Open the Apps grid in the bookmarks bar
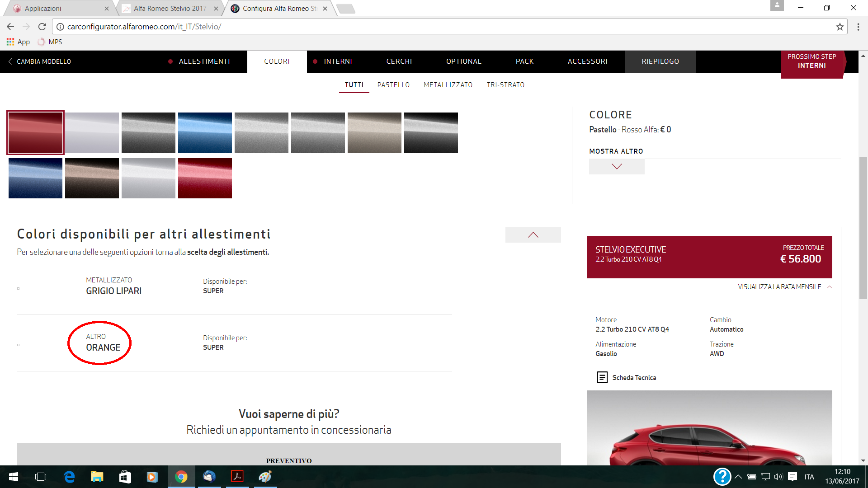The image size is (868, 488). 18,42
